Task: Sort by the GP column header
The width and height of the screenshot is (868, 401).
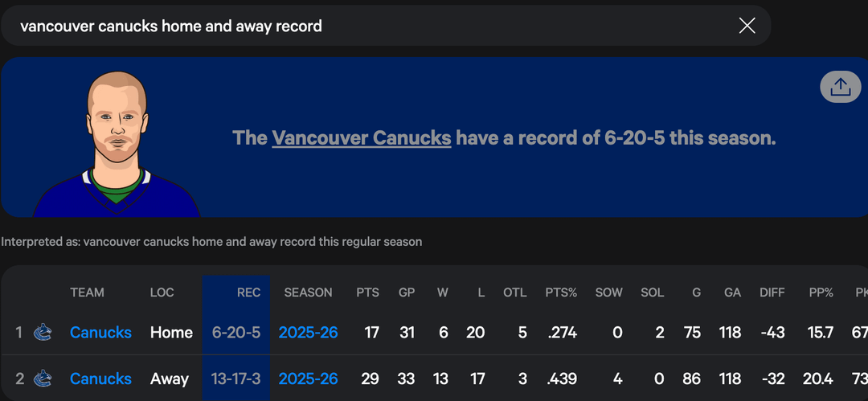Action: click(407, 293)
